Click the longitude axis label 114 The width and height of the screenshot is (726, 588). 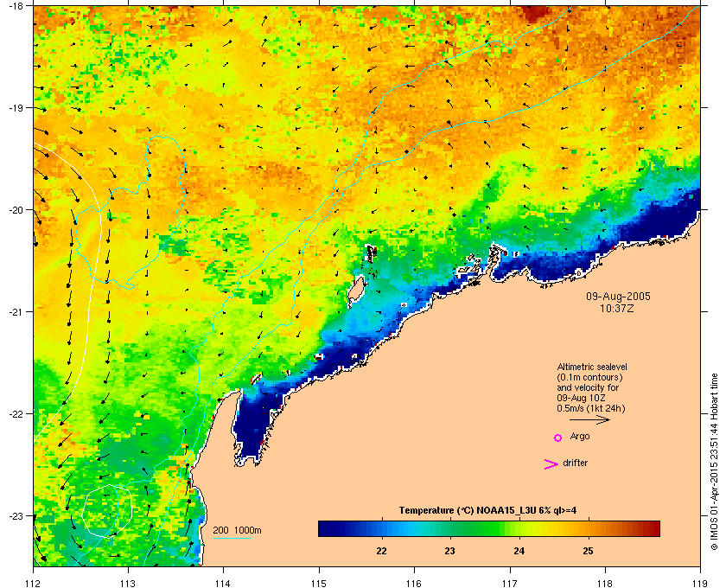pyautogui.click(x=223, y=583)
